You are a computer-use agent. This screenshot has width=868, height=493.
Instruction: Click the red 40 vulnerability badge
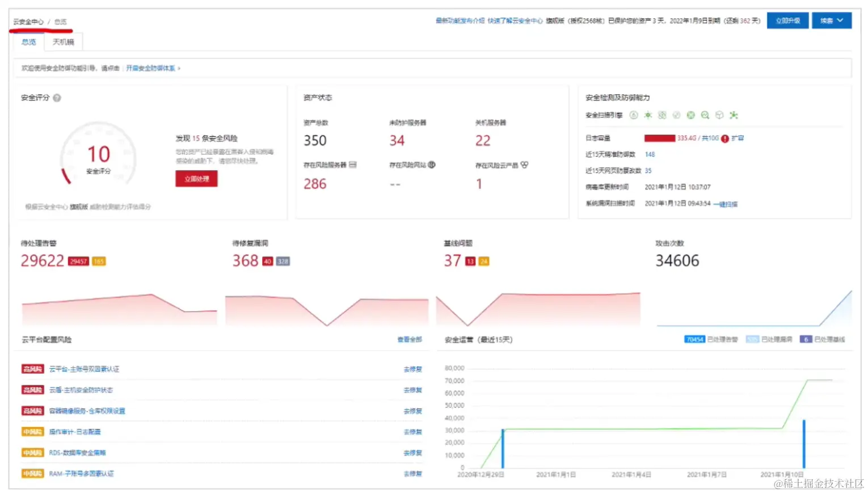[267, 262]
